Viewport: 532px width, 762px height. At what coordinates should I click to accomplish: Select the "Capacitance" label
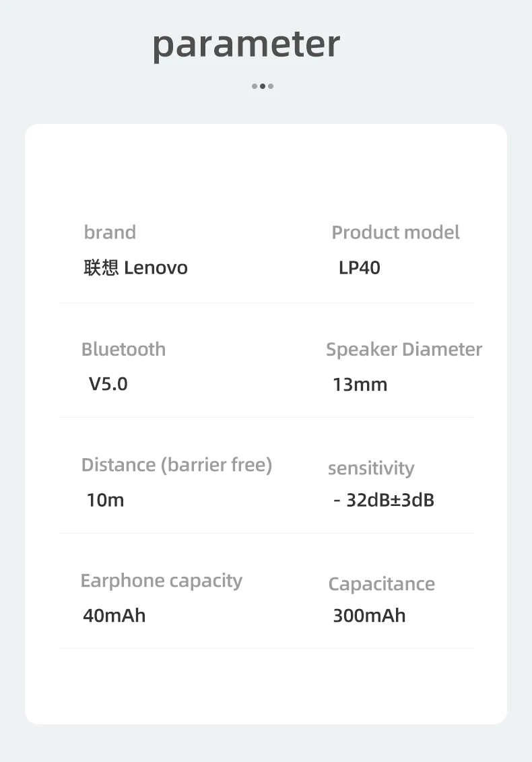pyautogui.click(x=381, y=584)
